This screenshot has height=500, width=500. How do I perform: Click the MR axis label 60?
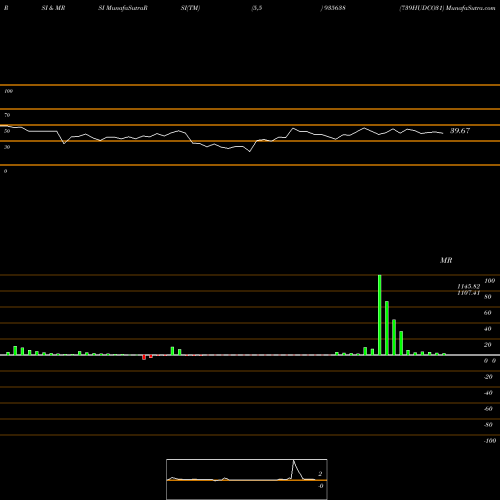tap(488, 313)
